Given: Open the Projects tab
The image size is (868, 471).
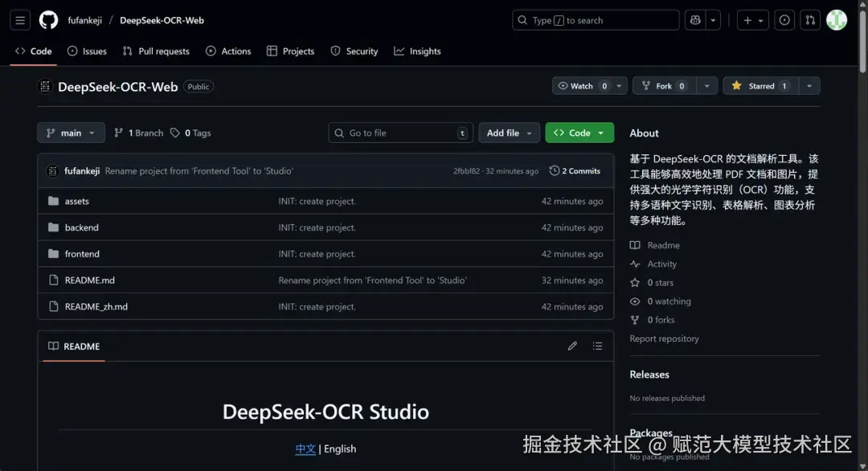Looking at the screenshot, I should tap(291, 51).
